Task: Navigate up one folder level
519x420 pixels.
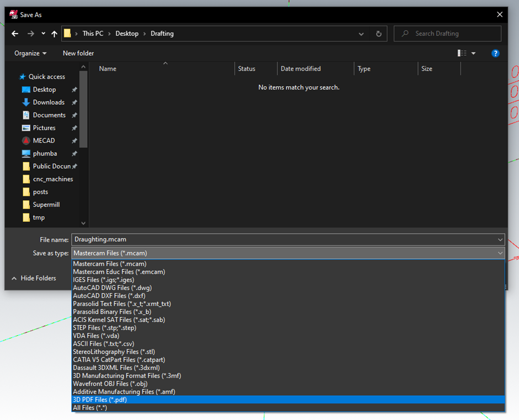Action: [x=54, y=34]
